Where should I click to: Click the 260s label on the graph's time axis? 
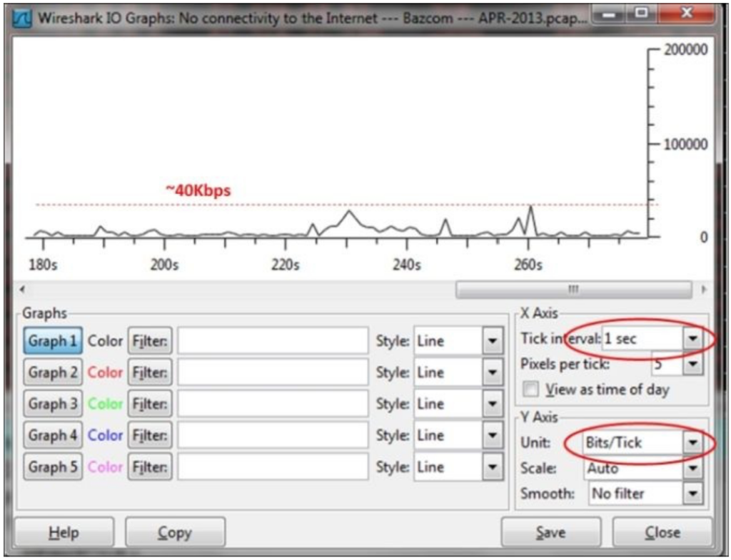[x=528, y=265]
